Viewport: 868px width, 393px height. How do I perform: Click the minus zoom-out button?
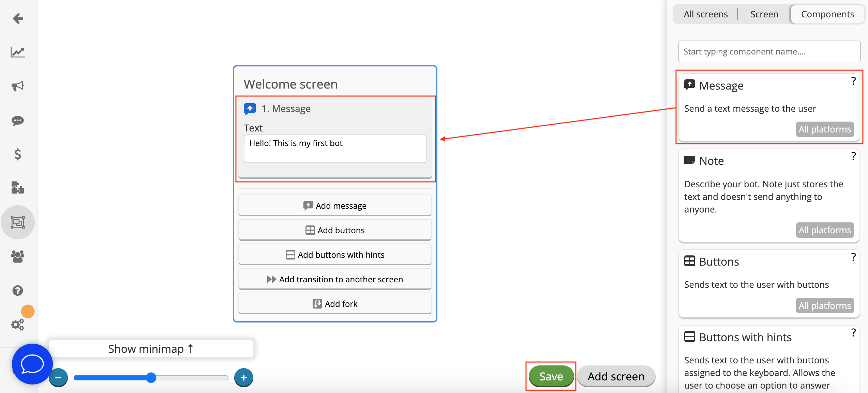pyautogui.click(x=58, y=377)
